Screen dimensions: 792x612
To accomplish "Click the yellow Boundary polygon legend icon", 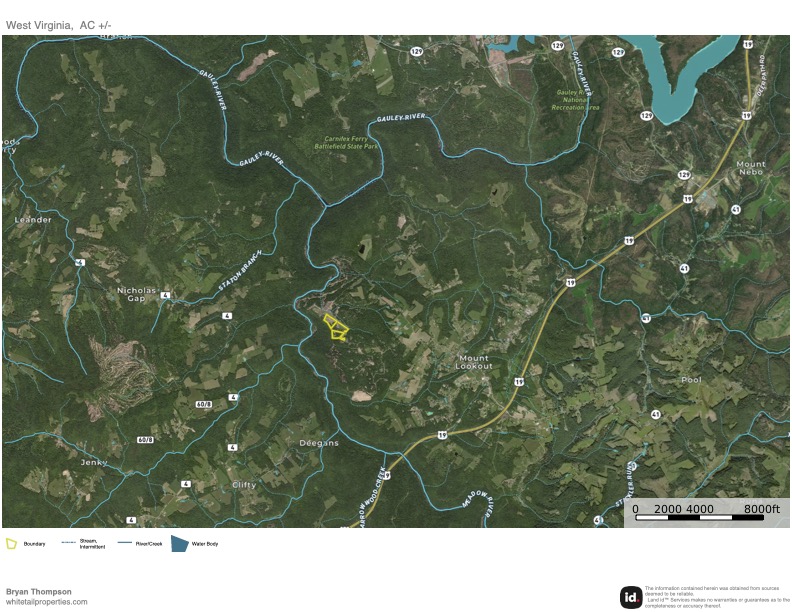I will 11,544.
